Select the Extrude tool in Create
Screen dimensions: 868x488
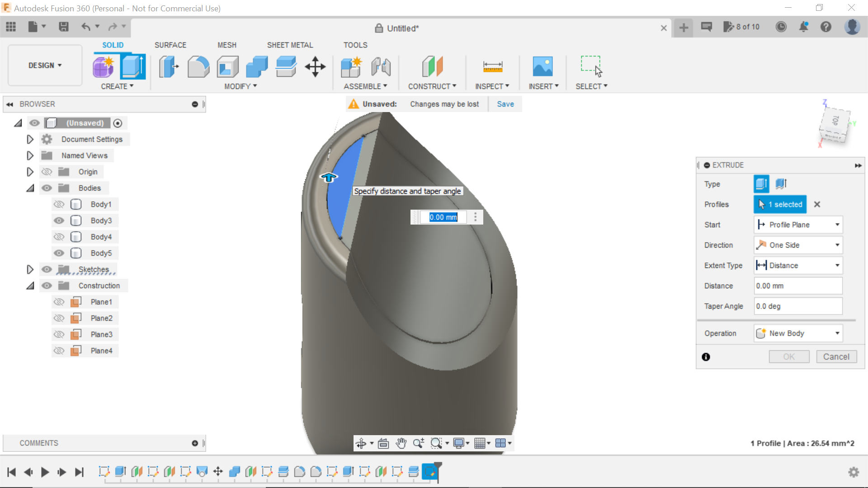tap(132, 67)
